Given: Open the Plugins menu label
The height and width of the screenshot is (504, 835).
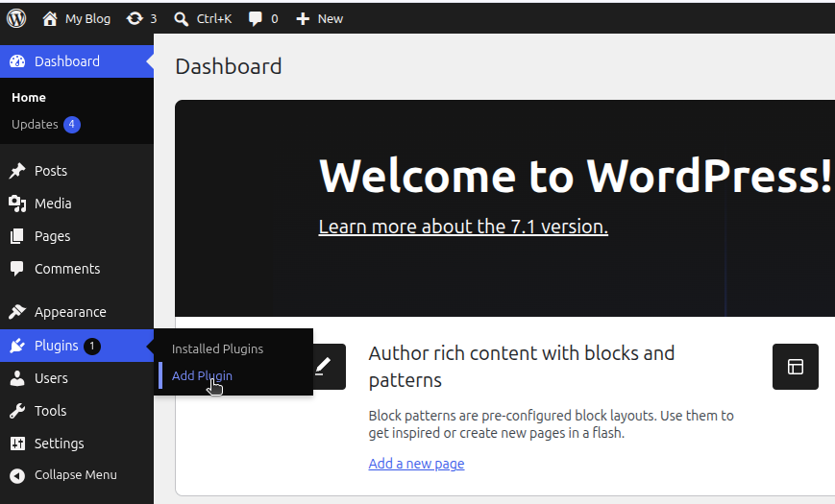Looking at the screenshot, I should tap(56, 346).
